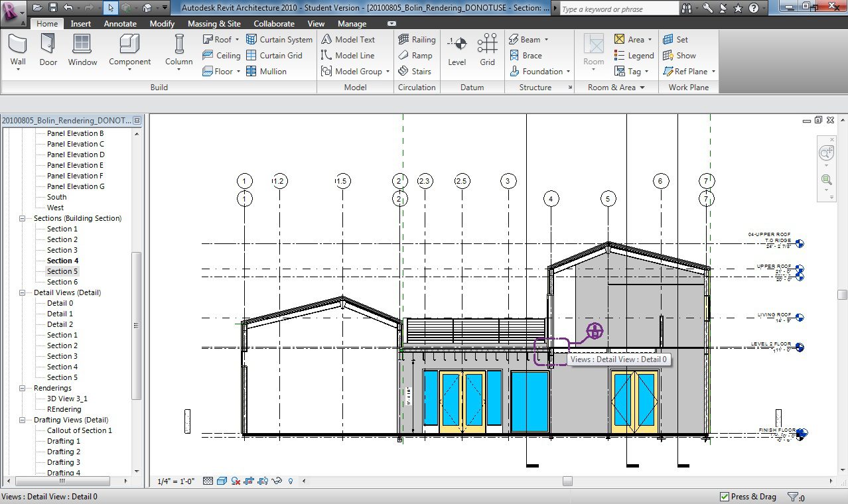Toggle the Press & Drag checkbox
Image resolution: width=848 pixels, height=504 pixels.
tap(725, 497)
